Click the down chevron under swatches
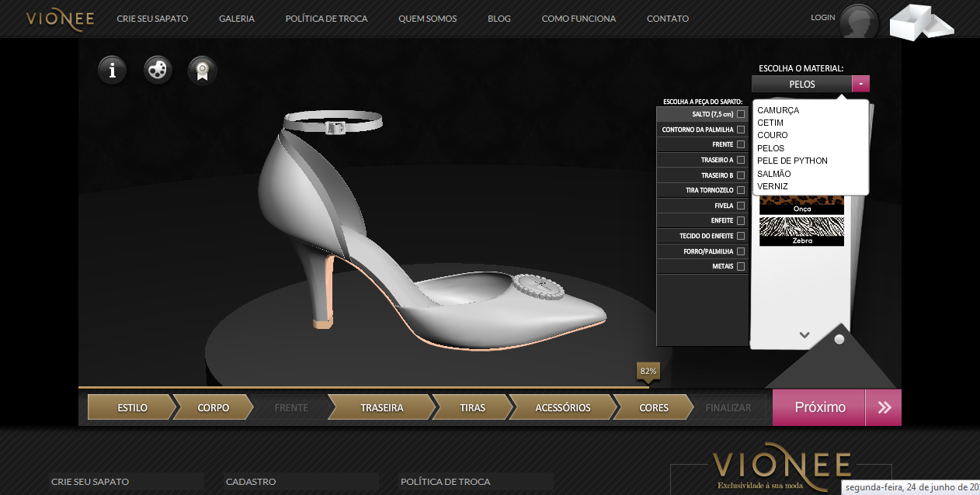The height and width of the screenshot is (495, 980). coord(805,335)
